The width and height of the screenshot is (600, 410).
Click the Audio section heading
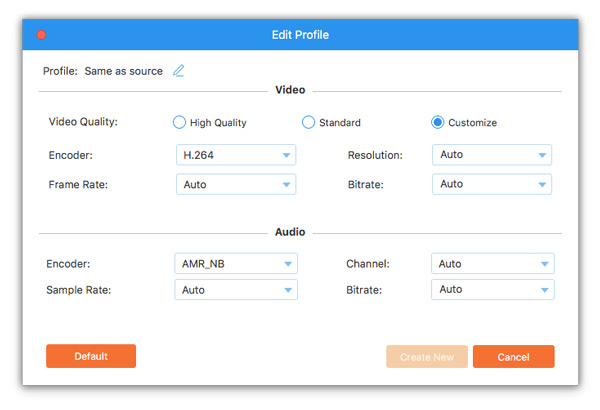pyautogui.click(x=290, y=230)
